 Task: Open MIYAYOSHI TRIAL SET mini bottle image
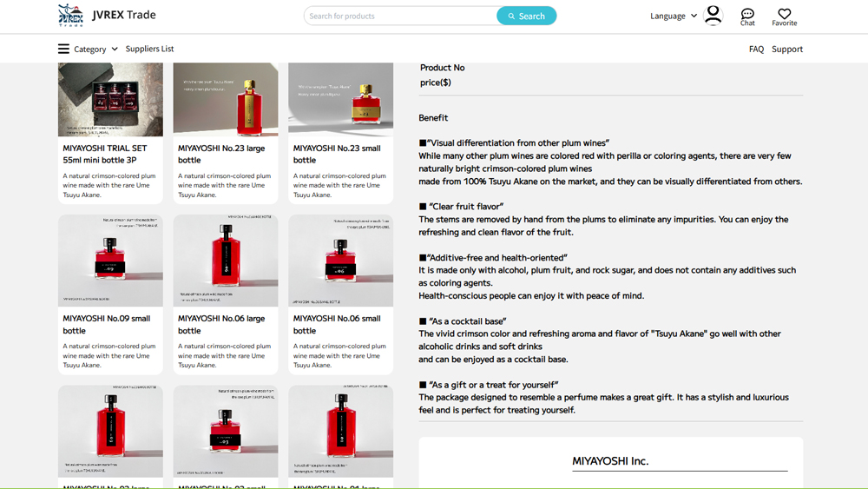111,99
